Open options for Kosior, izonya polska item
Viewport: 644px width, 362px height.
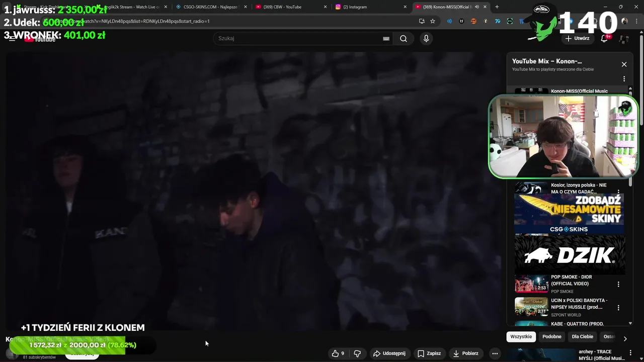click(618, 192)
